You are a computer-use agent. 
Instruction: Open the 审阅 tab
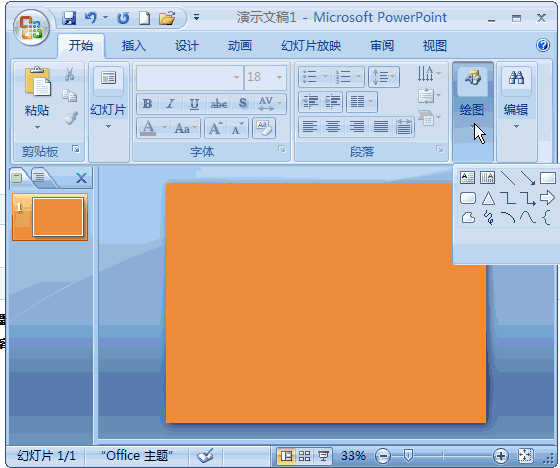pyautogui.click(x=382, y=46)
